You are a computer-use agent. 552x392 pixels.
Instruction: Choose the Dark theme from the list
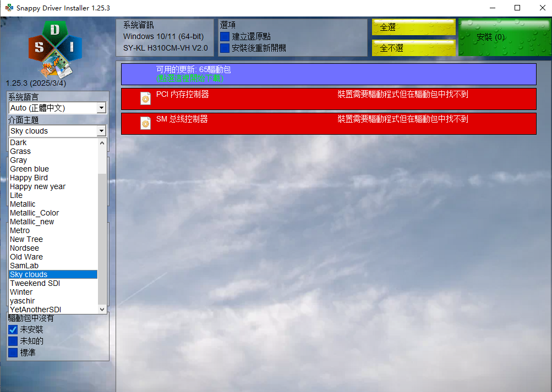click(53, 142)
